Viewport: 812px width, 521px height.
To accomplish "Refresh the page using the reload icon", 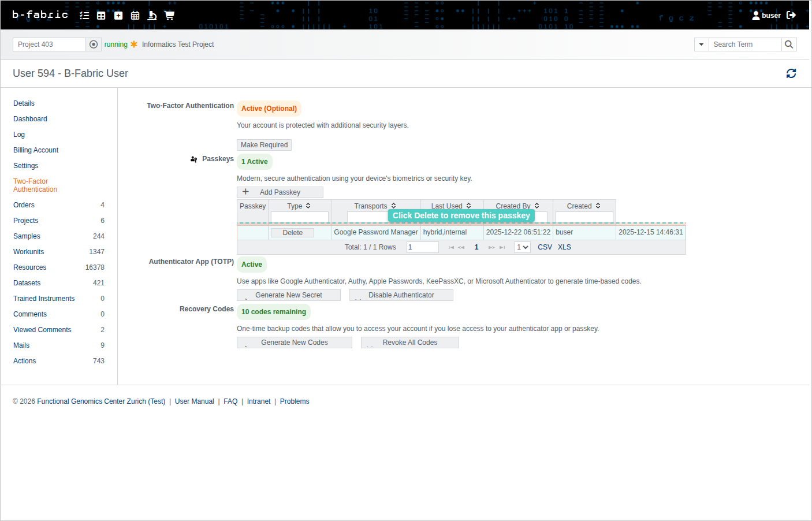I will [791, 73].
